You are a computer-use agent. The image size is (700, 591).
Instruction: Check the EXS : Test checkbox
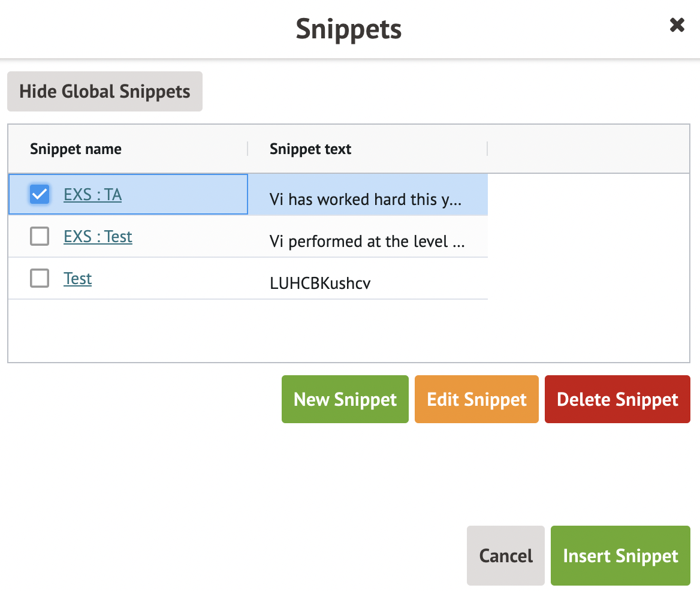click(40, 237)
